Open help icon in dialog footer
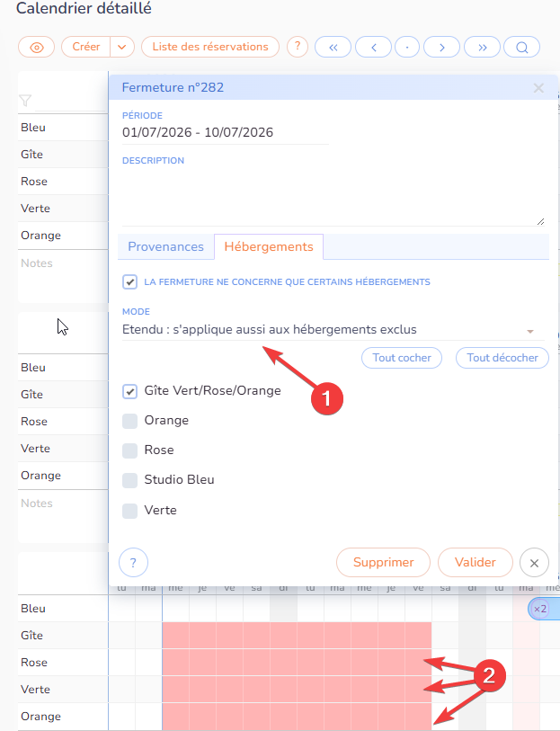Image resolution: width=560 pixels, height=731 pixels. [x=133, y=563]
